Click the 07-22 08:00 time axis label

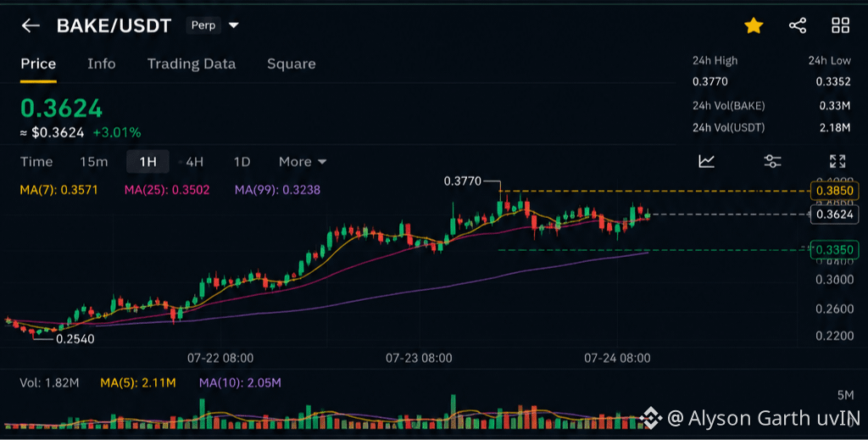coord(220,358)
